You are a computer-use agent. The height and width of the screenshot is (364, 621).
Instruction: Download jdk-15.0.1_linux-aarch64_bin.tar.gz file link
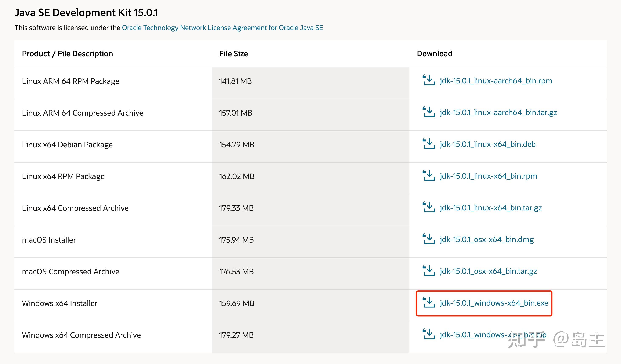point(498,113)
